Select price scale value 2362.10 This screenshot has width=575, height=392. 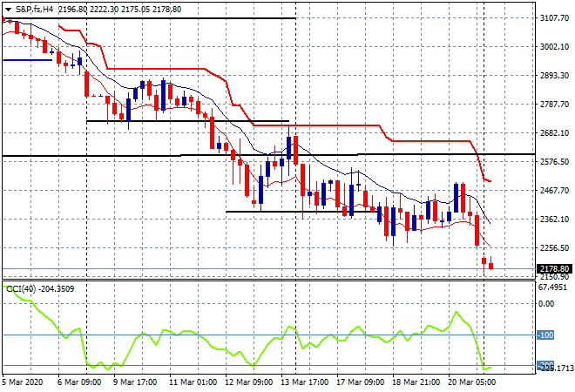pyautogui.click(x=554, y=219)
